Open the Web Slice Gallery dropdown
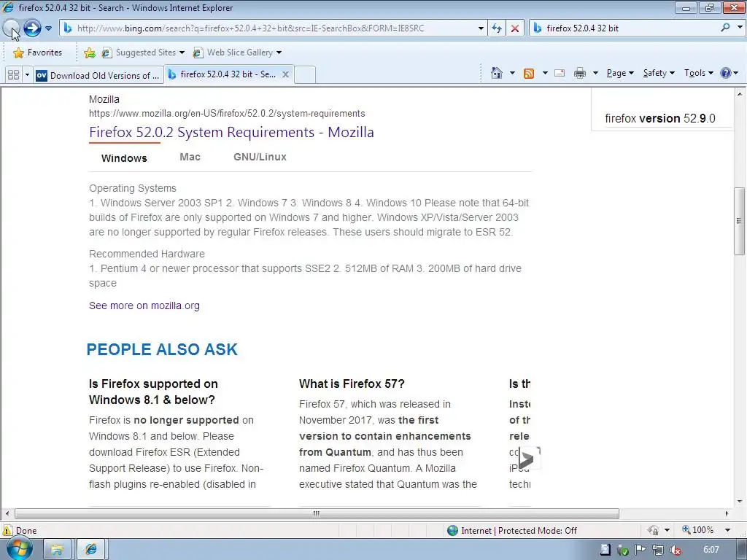 237,52
